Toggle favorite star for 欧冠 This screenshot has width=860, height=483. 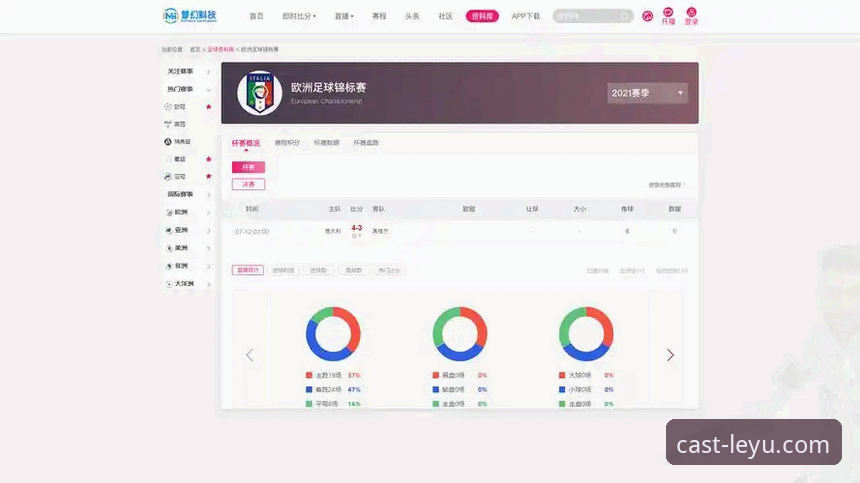pos(208,106)
